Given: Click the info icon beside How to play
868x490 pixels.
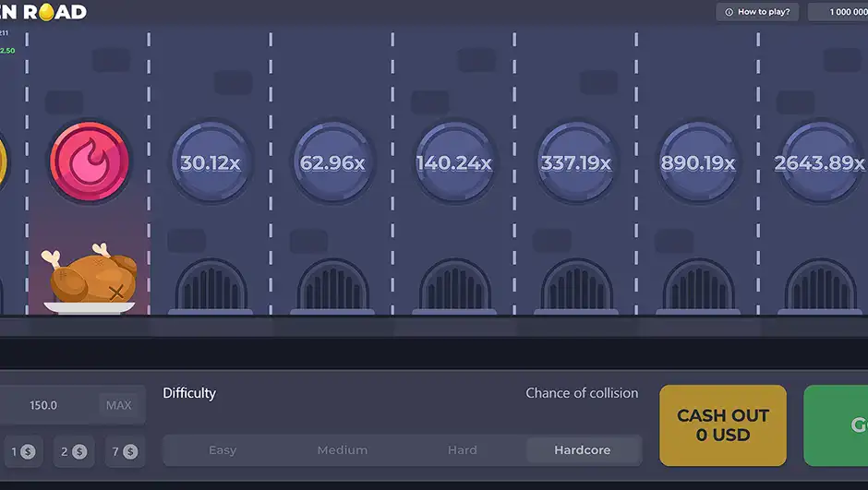Looking at the screenshot, I should coord(729,12).
